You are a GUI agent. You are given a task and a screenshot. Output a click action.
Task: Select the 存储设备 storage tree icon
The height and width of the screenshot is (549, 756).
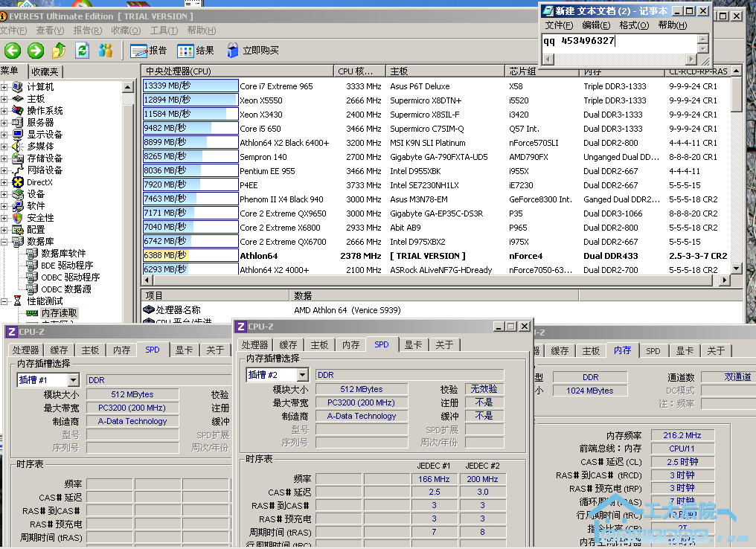tap(17, 158)
